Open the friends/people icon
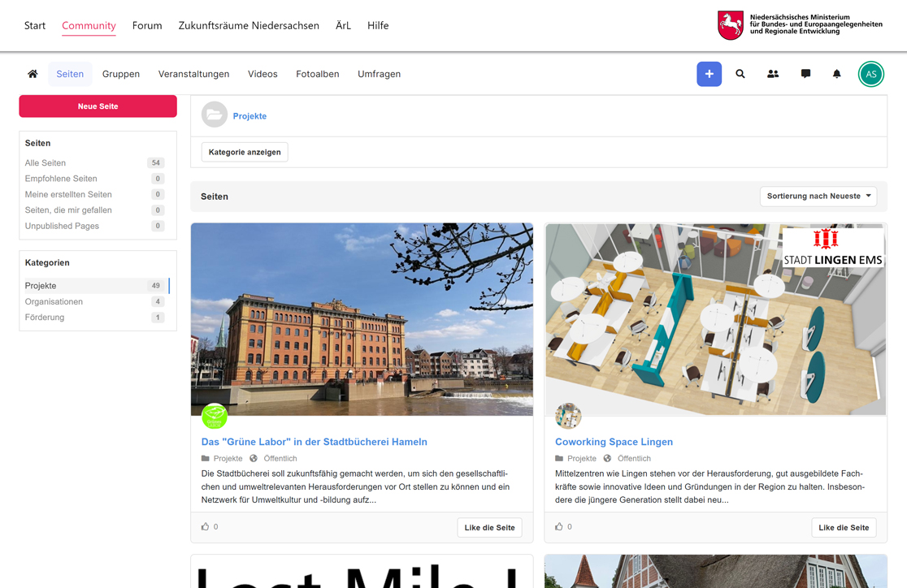This screenshot has width=907, height=588. pyautogui.click(x=773, y=74)
